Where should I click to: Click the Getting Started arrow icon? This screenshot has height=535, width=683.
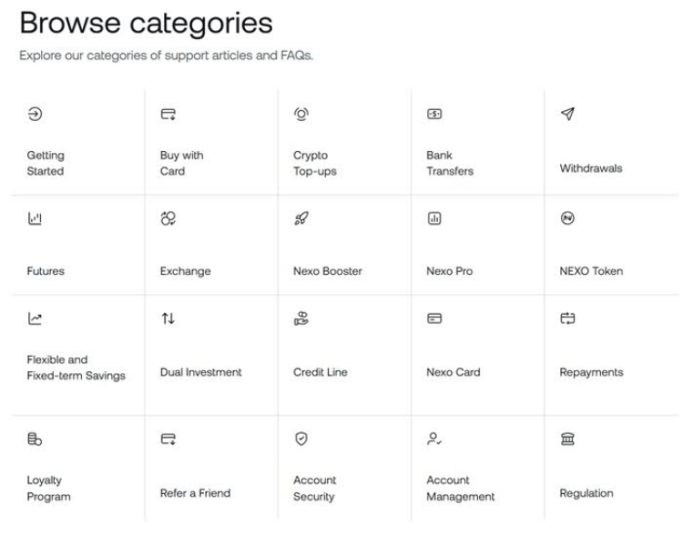point(35,115)
